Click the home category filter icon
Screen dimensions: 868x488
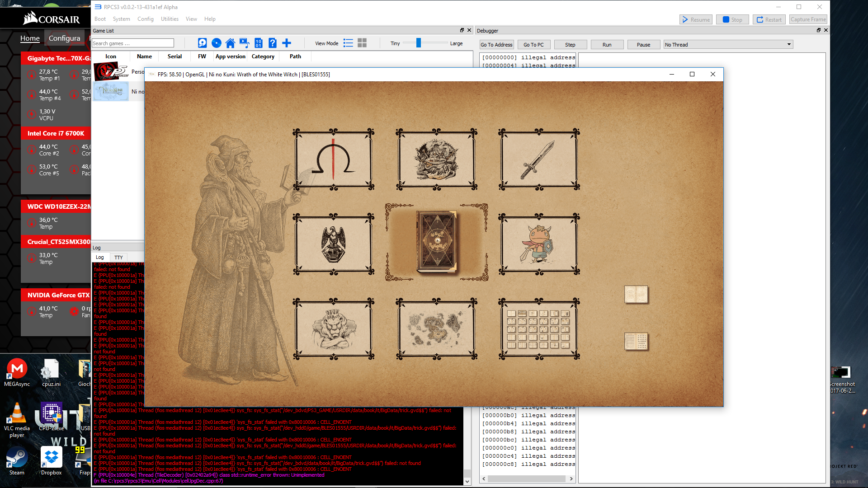[x=230, y=43]
